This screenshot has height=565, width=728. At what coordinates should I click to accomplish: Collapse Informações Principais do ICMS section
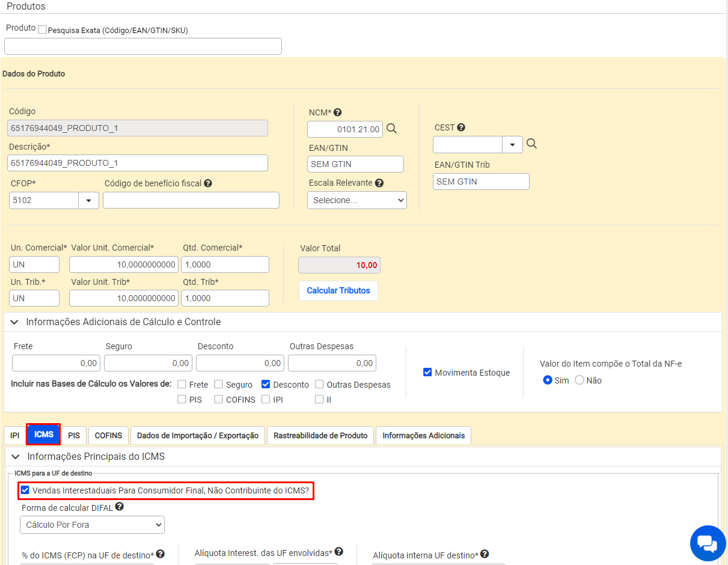coord(16,457)
